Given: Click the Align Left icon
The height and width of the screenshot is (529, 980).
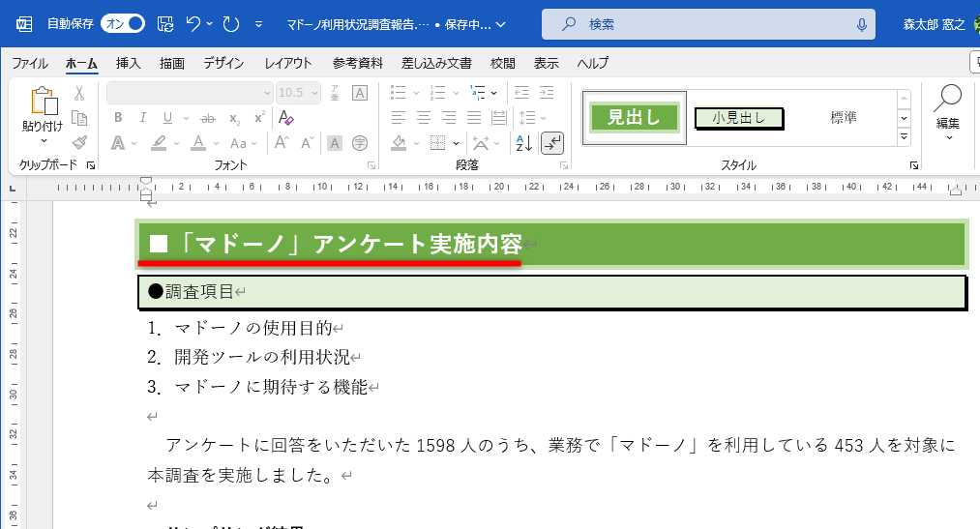Looking at the screenshot, I should 399,117.
